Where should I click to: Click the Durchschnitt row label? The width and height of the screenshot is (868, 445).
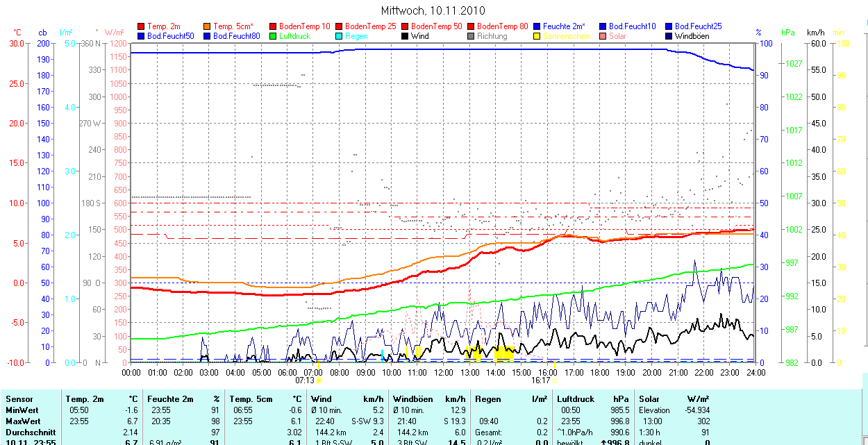(30, 432)
